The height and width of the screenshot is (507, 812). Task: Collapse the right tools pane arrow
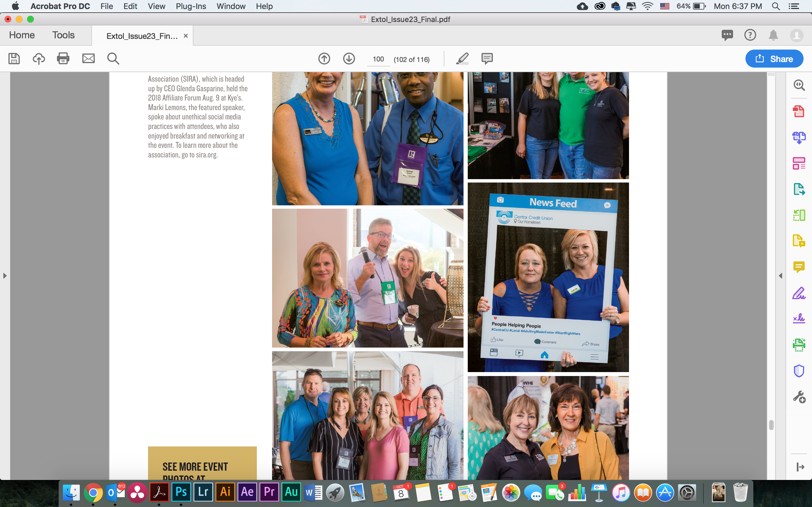click(780, 276)
